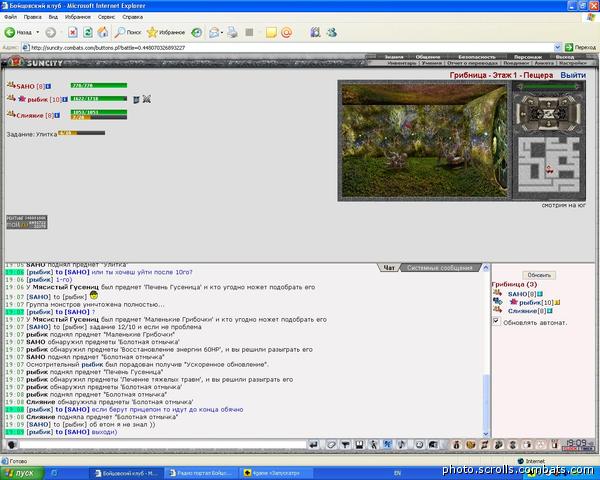Click the eraser clear-chat icon
This screenshot has height=480, width=600.
(331, 444)
